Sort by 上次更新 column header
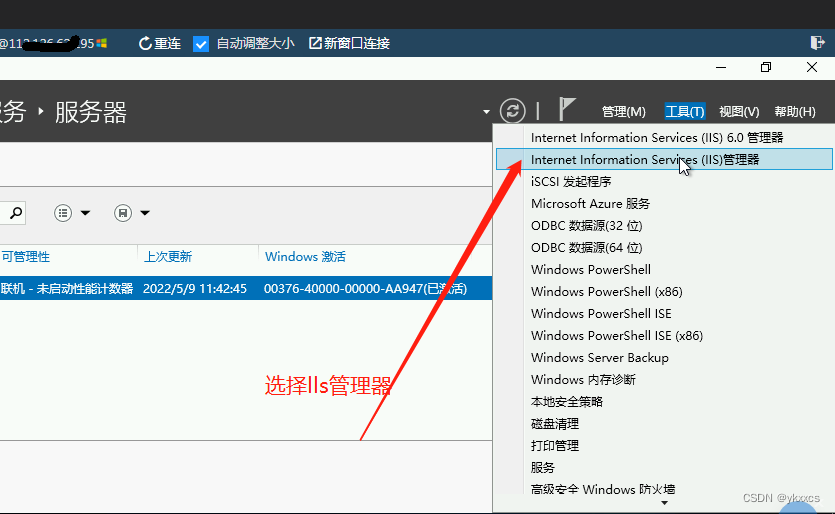This screenshot has height=514, width=835. pos(168,257)
